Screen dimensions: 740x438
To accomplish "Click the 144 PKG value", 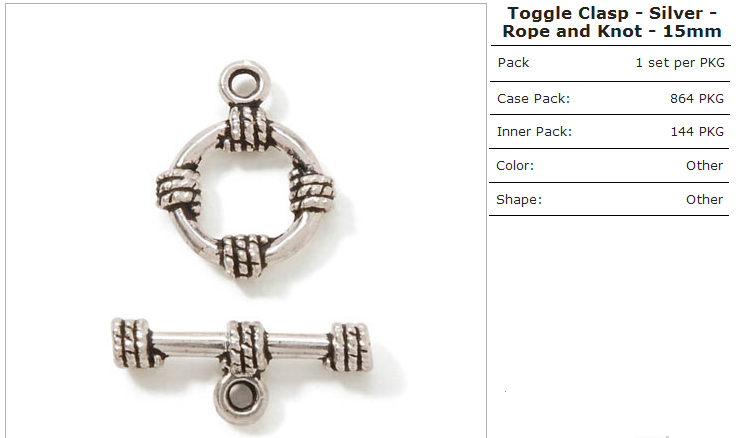I will tap(697, 132).
